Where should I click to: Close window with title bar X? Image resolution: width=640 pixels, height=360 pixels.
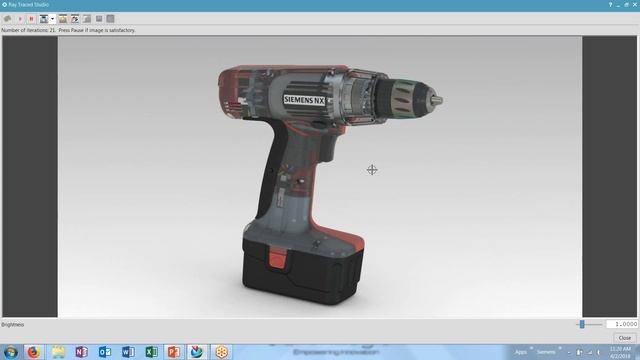point(635,4)
